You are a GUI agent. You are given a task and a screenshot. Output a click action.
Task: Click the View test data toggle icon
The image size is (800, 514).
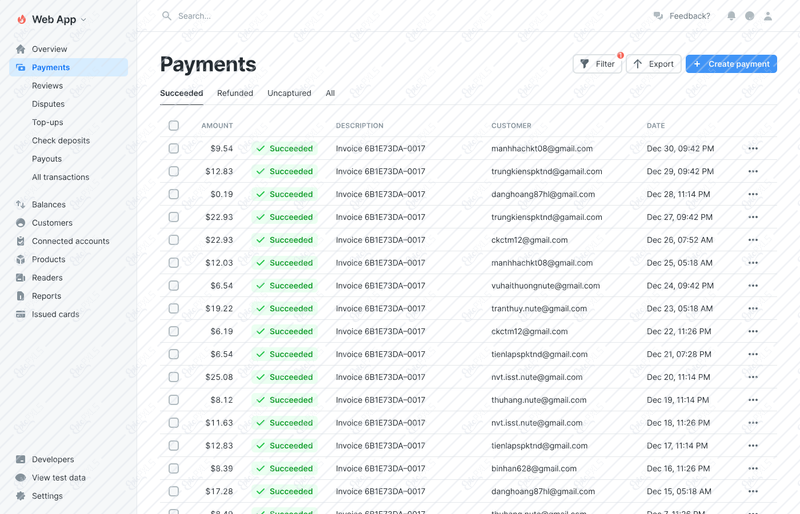tap(20, 478)
